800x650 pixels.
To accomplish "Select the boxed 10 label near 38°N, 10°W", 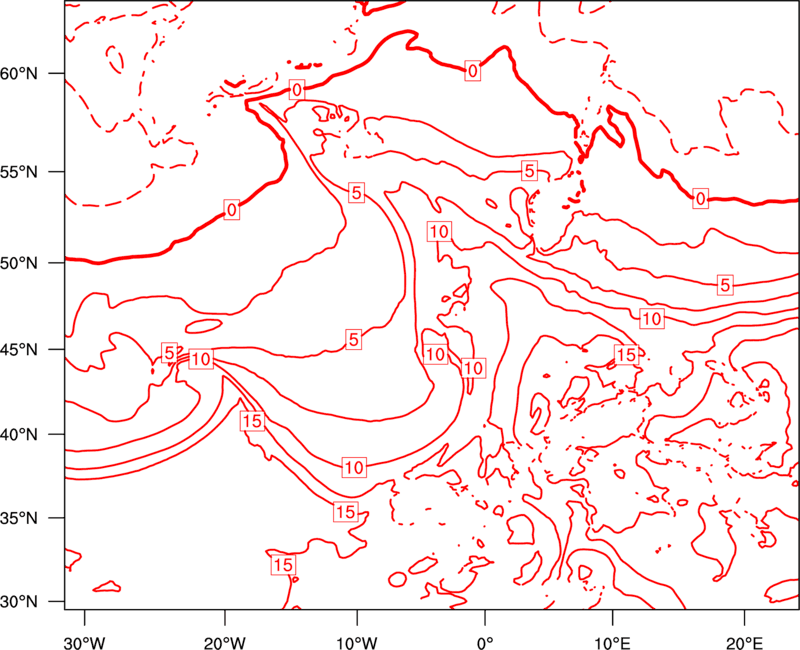I will pyautogui.click(x=354, y=467).
